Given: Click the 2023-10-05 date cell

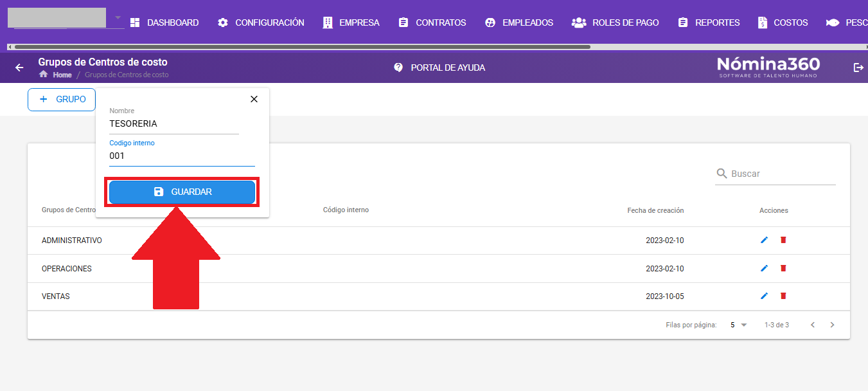Looking at the screenshot, I should point(664,296).
